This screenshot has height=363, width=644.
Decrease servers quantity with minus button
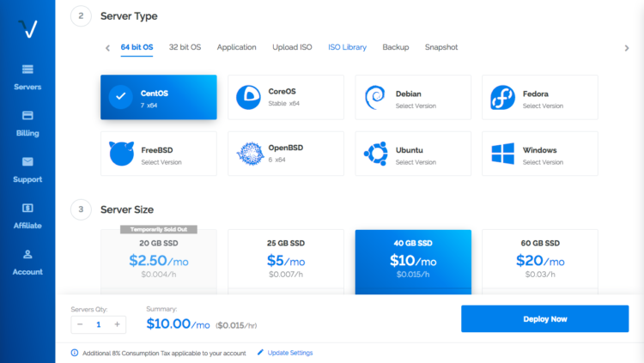(80, 324)
